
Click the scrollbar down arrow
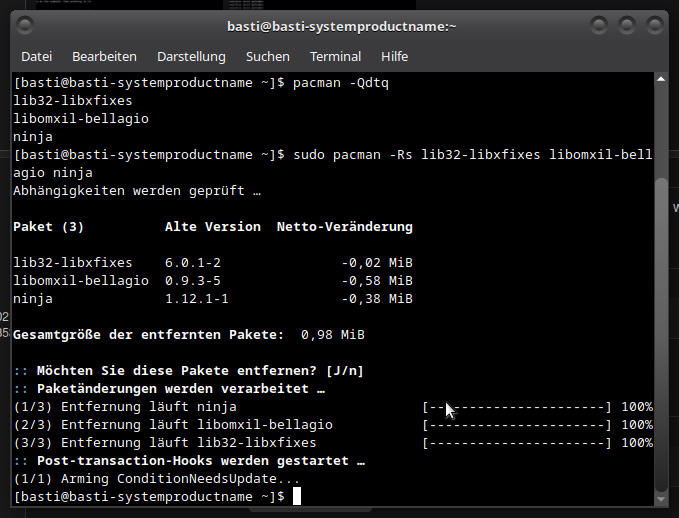pos(661,499)
